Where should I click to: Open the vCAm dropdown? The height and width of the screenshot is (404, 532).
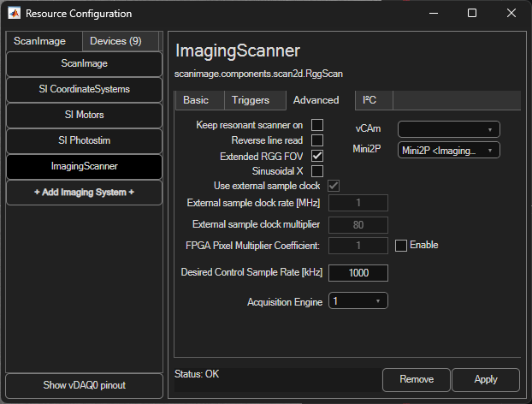click(x=448, y=129)
